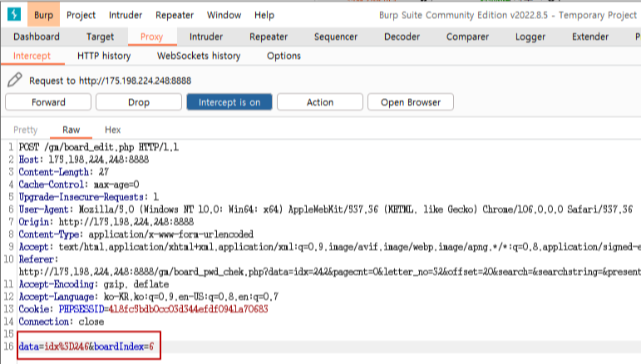Go to the Intruder tool tab
The image size is (641, 364).
click(206, 37)
